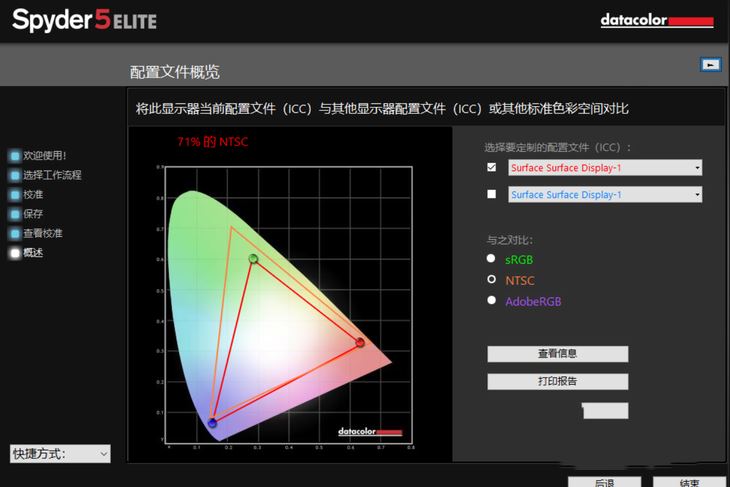Click the 结束 finish button
730x487 pixels.
click(x=689, y=482)
